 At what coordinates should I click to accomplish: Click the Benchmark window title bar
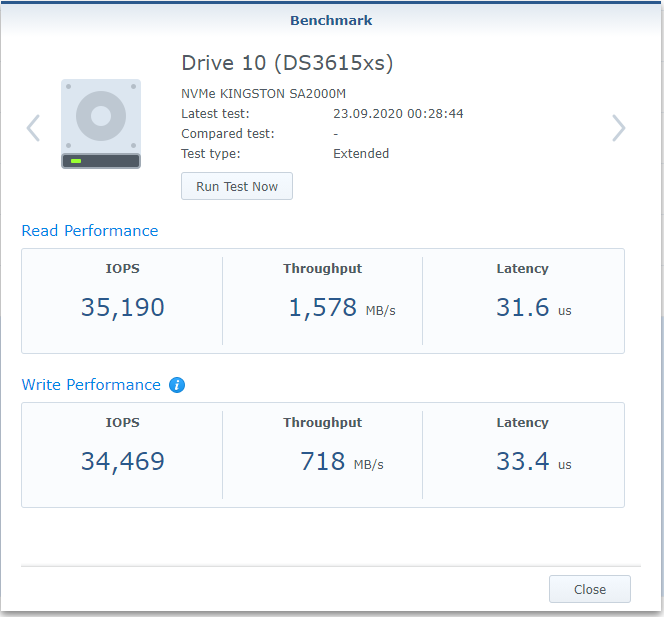[331, 20]
